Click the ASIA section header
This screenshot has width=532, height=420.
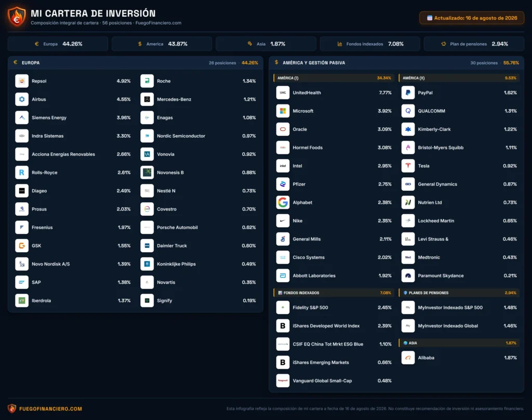(x=459, y=343)
